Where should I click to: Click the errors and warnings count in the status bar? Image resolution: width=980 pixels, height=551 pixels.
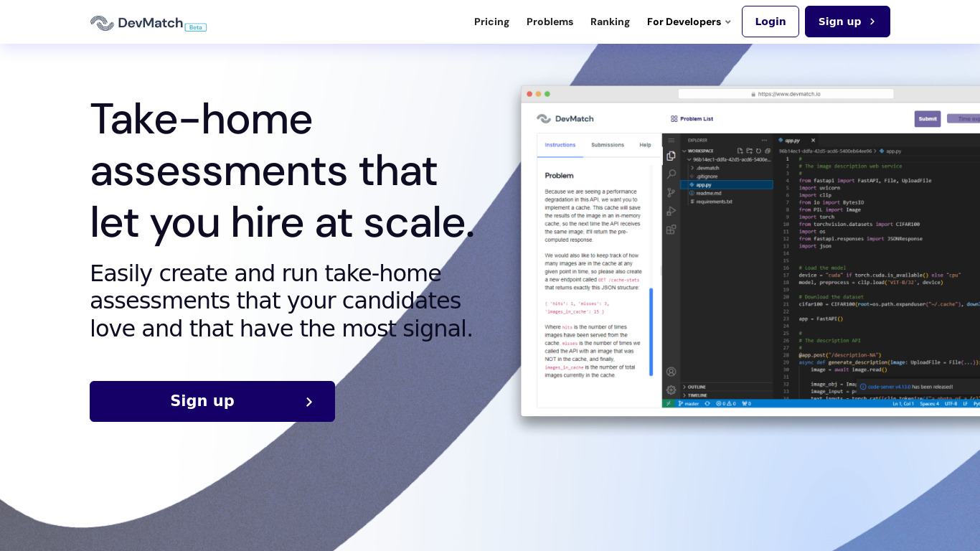tap(725, 403)
